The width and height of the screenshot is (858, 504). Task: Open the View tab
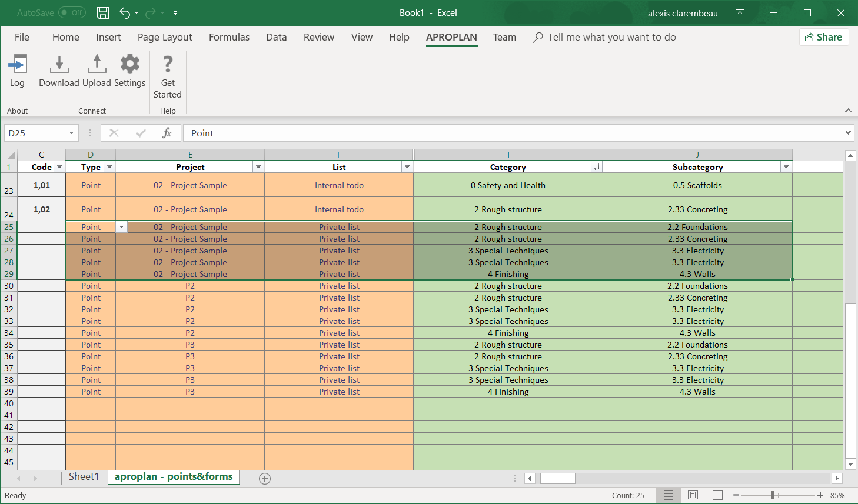point(362,38)
